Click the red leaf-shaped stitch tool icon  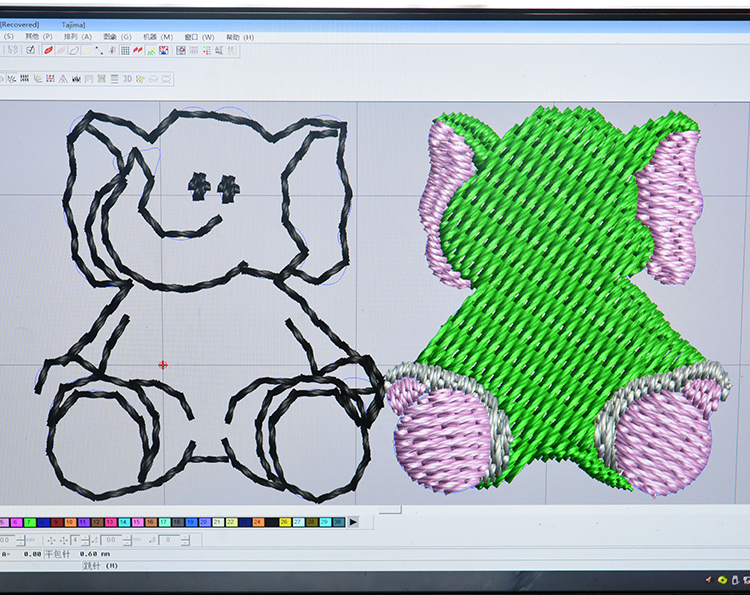[x=47, y=49]
